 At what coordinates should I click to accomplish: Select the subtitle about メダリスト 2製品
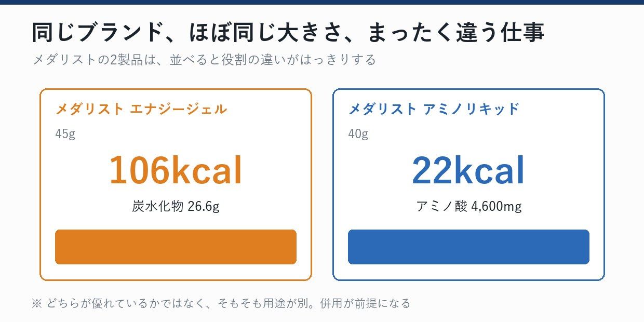[204, 60]
